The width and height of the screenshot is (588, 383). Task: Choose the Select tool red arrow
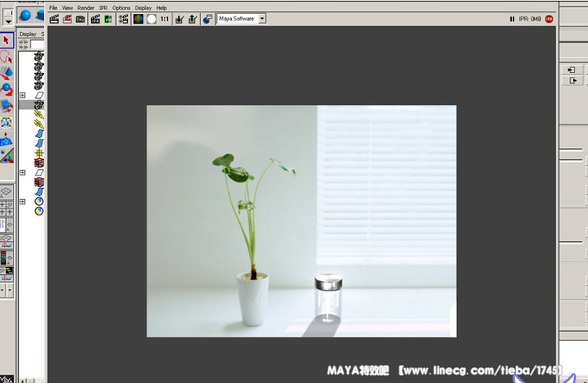pos(6,41)
